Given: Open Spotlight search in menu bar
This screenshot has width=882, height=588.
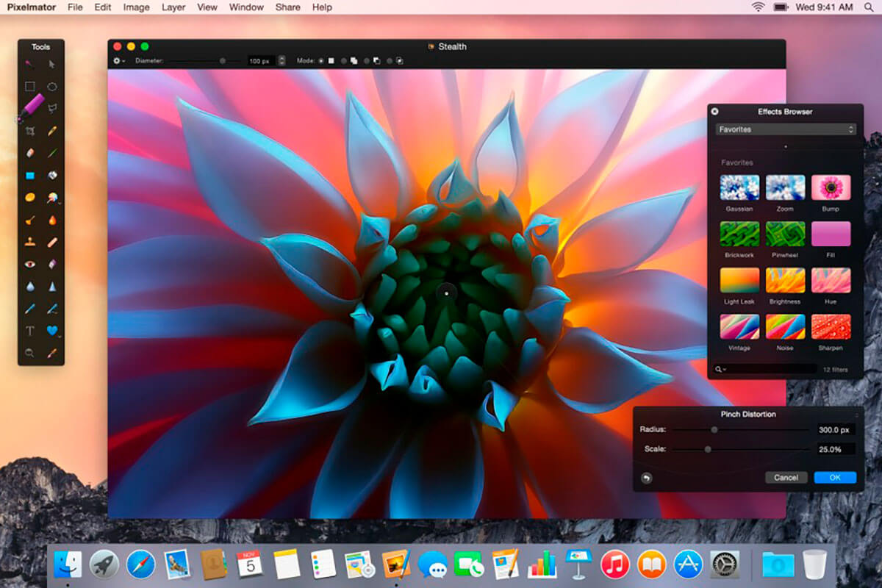Looking at the screenshot, I should click(867, 7).
